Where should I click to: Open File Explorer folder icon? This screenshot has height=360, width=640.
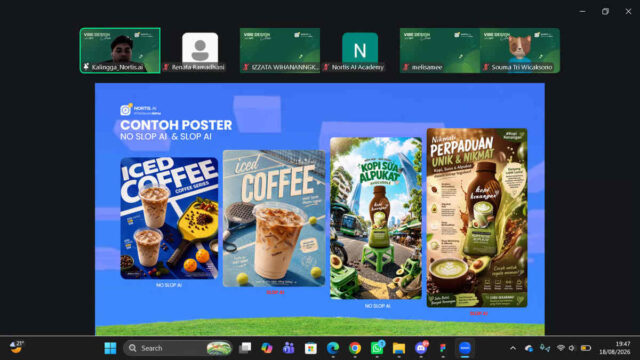pyautogui.click(x=399, y=348)
